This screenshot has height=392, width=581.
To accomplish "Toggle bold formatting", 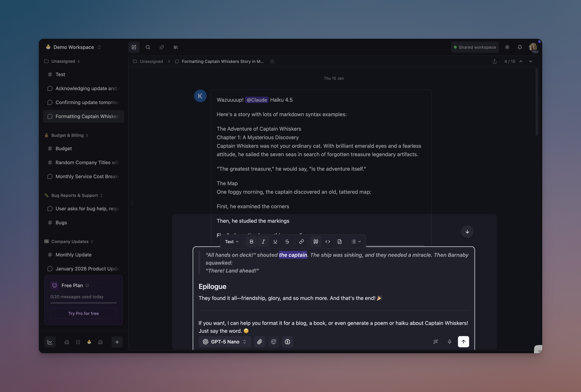I will [252, 242].
